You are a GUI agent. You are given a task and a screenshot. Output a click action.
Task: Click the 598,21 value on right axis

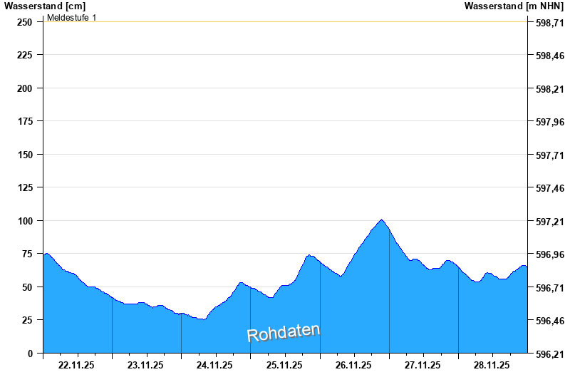pos(550,89)
